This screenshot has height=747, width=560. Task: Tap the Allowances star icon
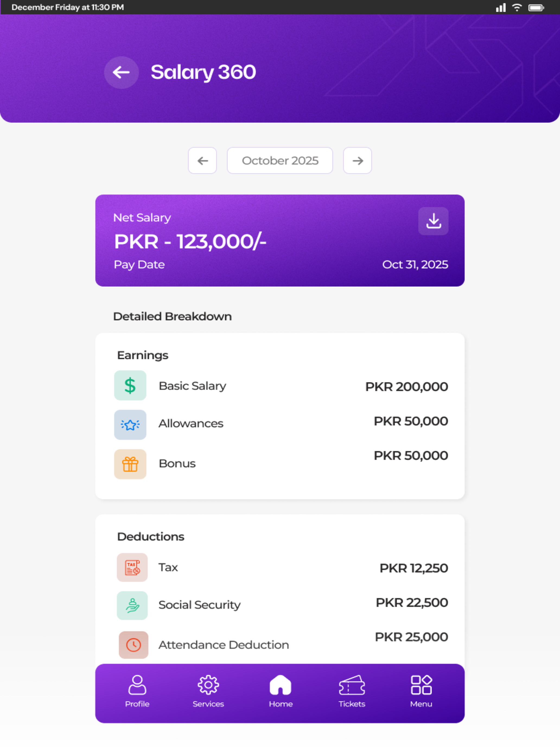point(130,425)
